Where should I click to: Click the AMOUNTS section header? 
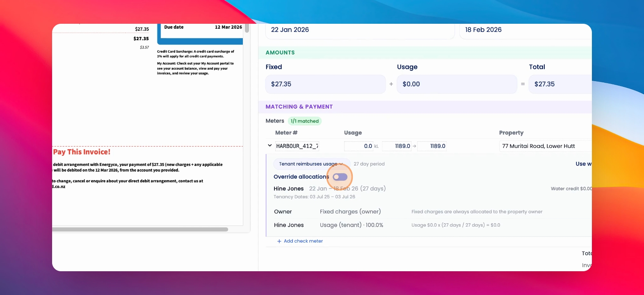pyautogui.click(x=280, y=53)
